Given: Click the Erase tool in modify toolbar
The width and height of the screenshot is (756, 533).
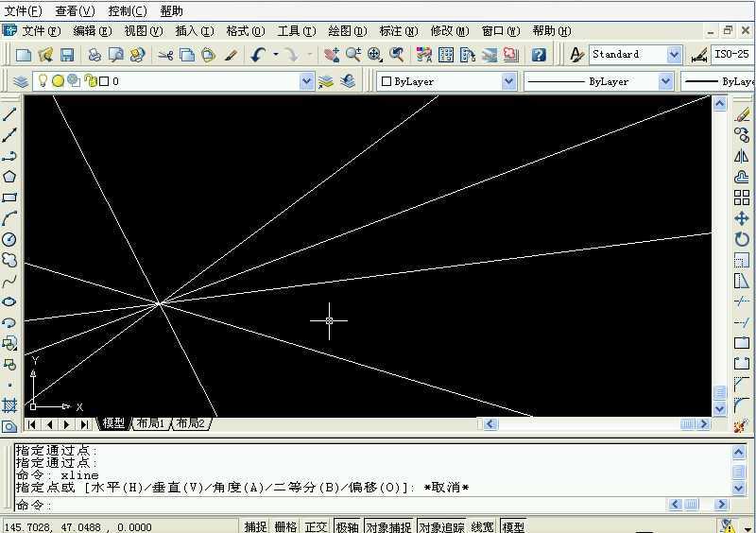Looking at the screenshot, I should point(742,114).
